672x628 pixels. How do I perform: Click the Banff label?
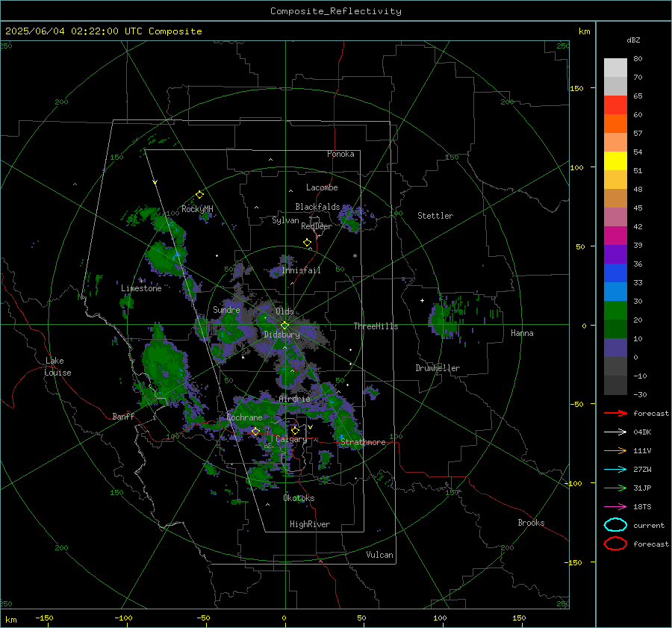click(x=123, y=416)
